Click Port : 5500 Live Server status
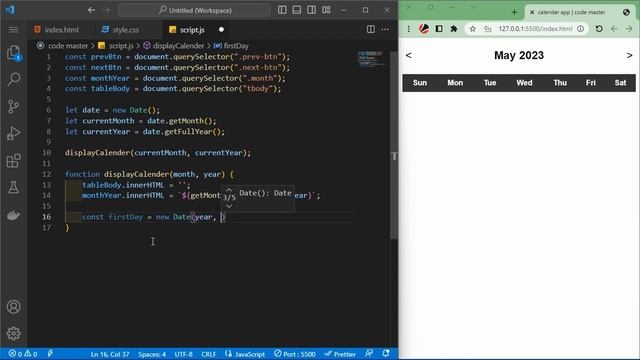640x360 pixels. [x=295, y=354]
